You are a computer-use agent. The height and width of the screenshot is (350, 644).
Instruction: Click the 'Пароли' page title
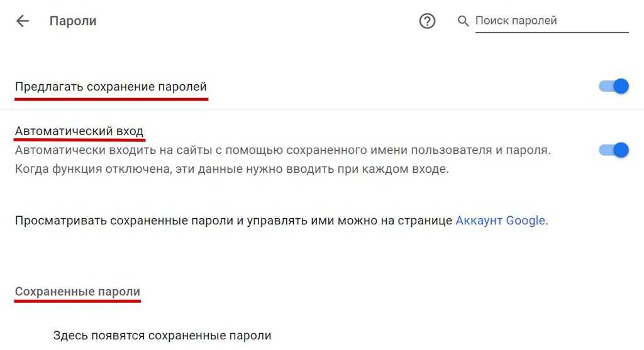tap(73, 21)
